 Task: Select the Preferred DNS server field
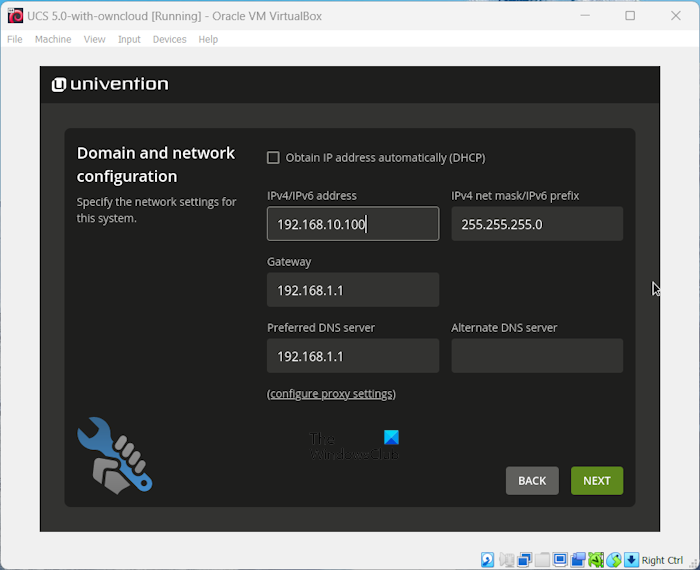[353, 356]
